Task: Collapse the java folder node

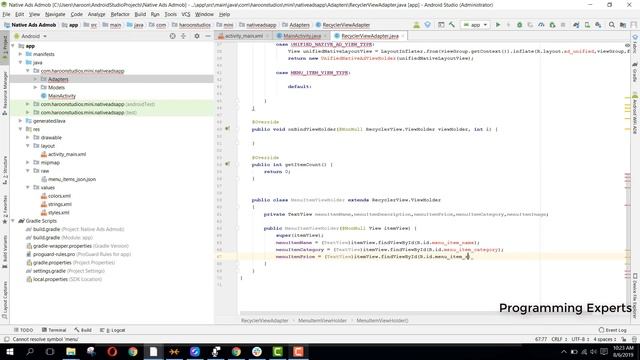Action: pos(20,62)
